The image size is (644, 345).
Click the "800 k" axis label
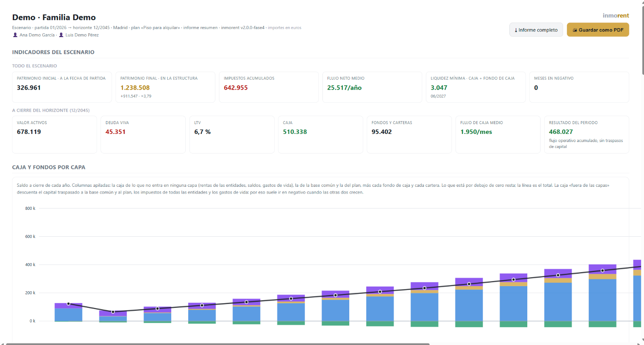coord(31,209)
